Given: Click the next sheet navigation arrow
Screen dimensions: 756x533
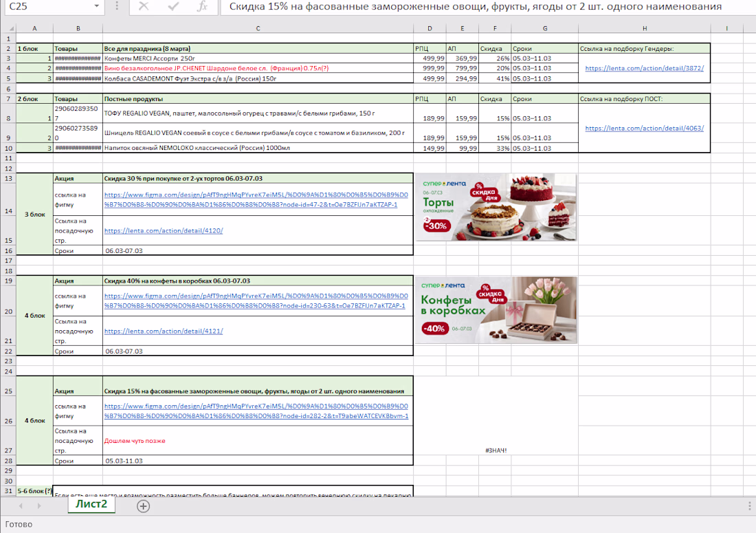Looking at the screenshot, I should pyautogui.click(x=39, y=506).
